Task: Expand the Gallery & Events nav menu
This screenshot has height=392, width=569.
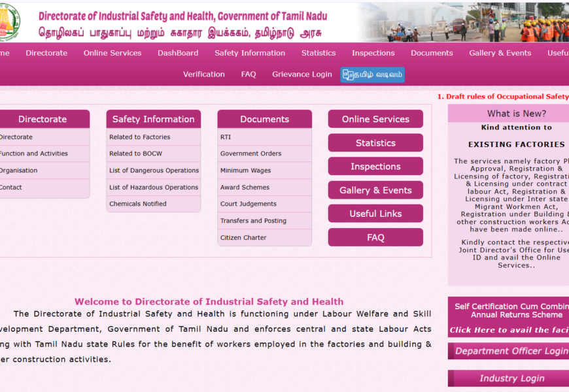Action: coord(500,53)
